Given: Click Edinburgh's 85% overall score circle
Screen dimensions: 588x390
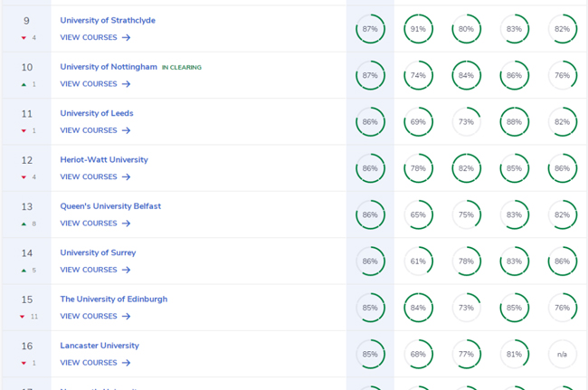Looking at the screenshot, I should click(x=370, y=308).
